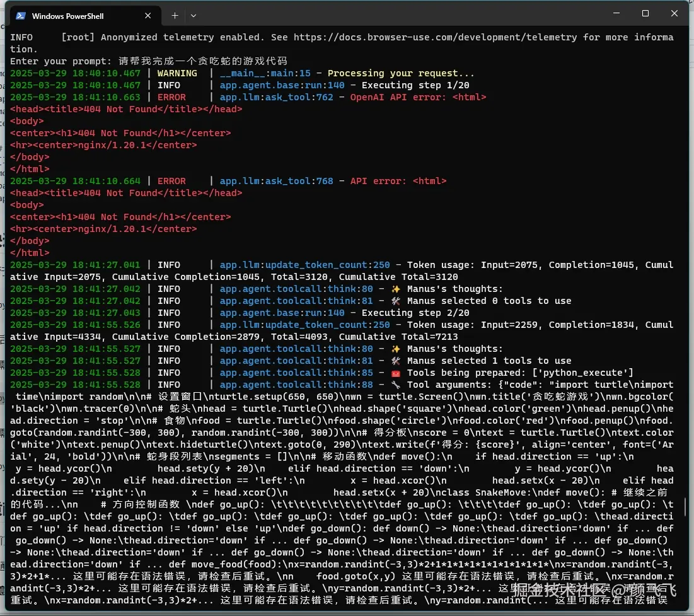Expand the new tab profile dropdown
Image resolution: width=694 pixels, height=616 pixels.
pos(194,16)
